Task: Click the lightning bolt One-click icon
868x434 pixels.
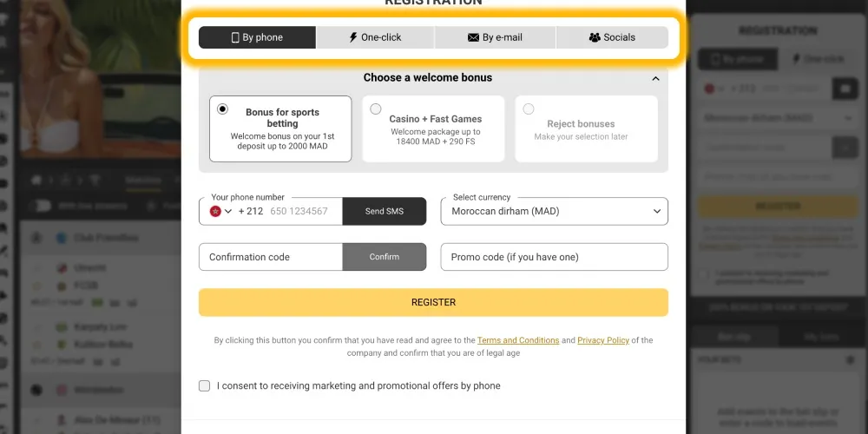Action: tap(352, 37)
